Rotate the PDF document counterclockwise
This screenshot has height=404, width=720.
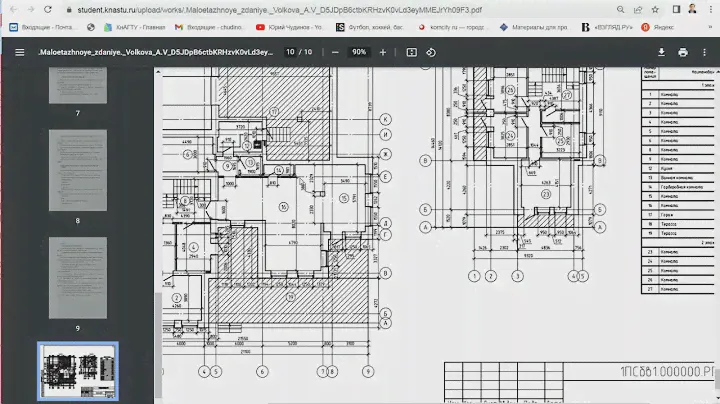[432, 52]
